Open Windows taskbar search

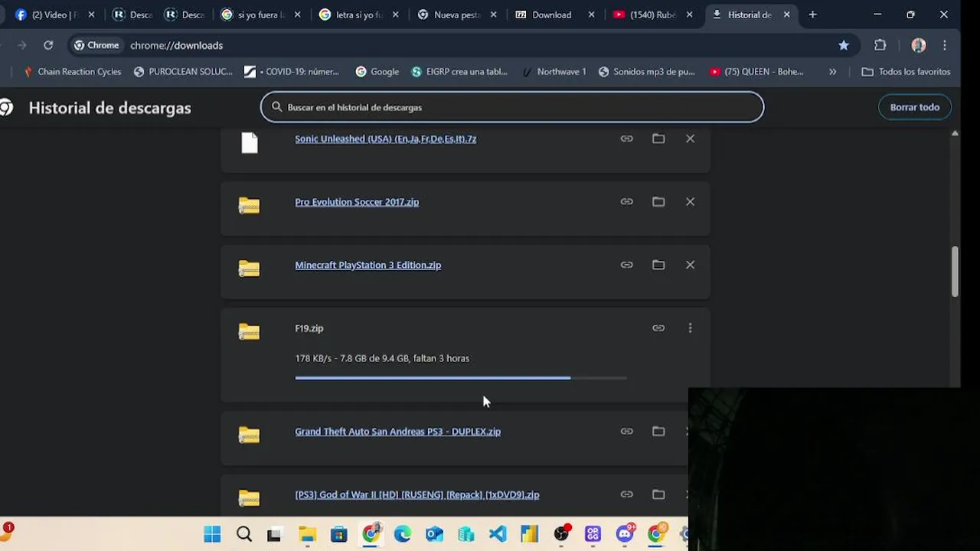coord(244,534)
